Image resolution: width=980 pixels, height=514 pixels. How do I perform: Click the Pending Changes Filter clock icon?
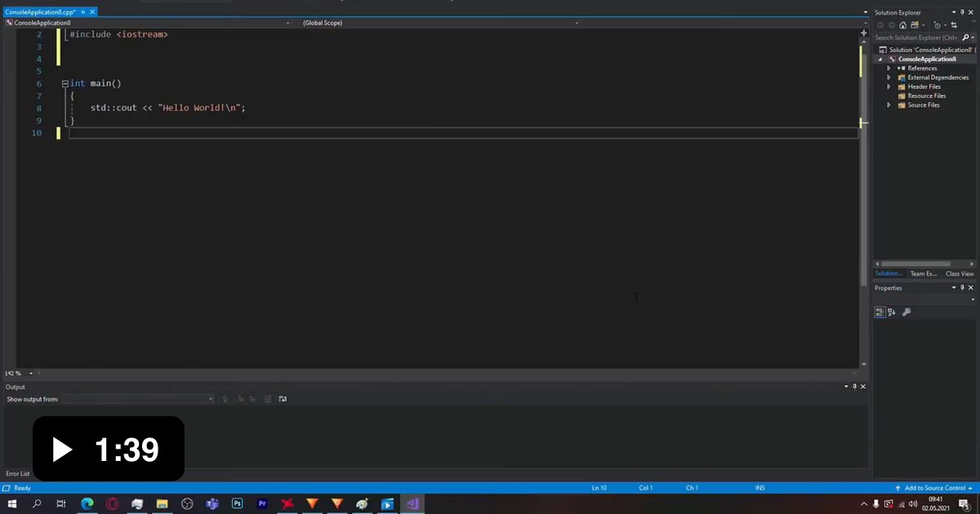click(937, 25)
